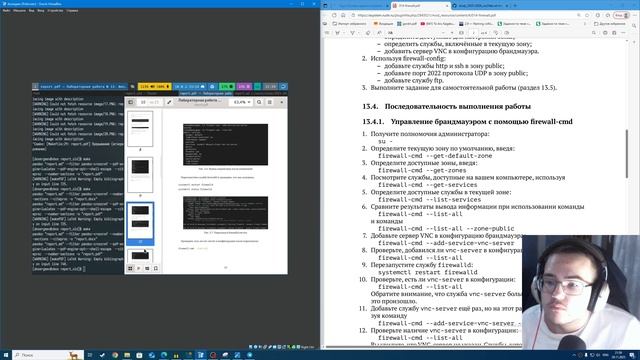Click the report.pdf window title in status bar
Viewport: 640px width, 360px height.
pyautogui.click(x=83, y=87)
